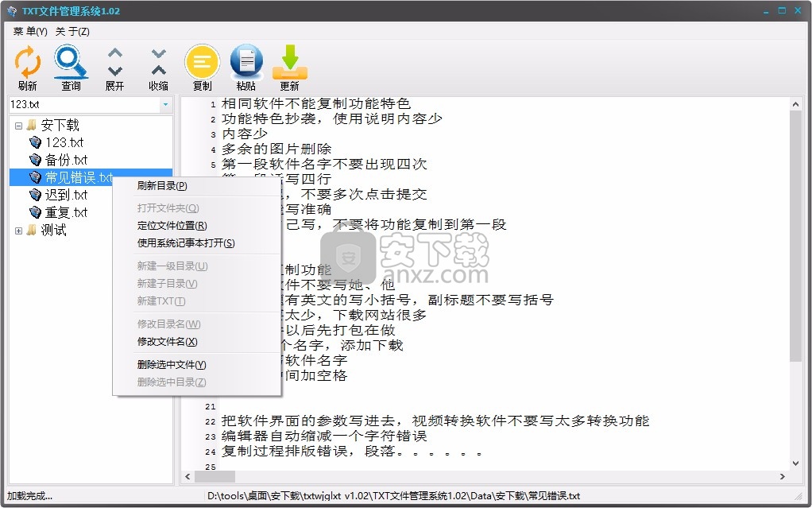Viewport: 812px width, 508px height.
Task: Choose 刷新目录(P) from context menu
Action: [197, 185]
